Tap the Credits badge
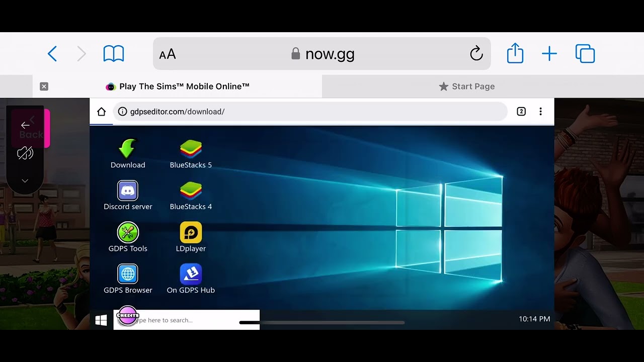 pyautogui.click(x=128, y=316)
